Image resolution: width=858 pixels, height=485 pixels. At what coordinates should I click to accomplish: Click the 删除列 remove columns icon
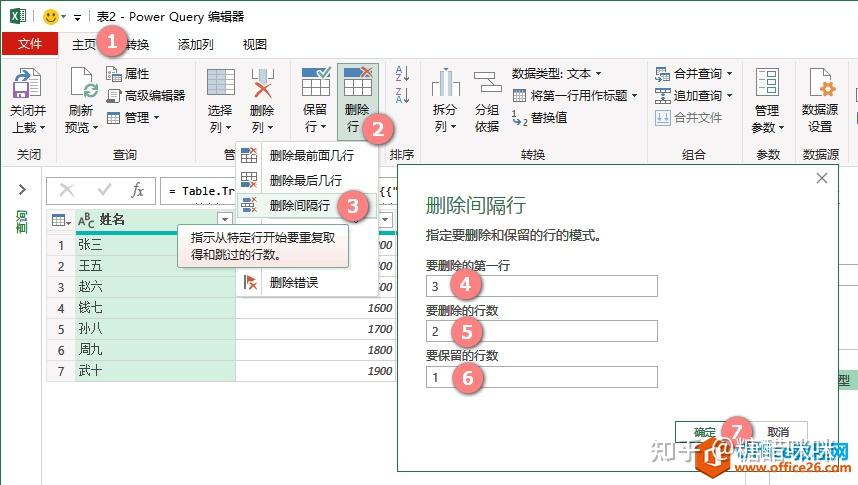point(263,82)
